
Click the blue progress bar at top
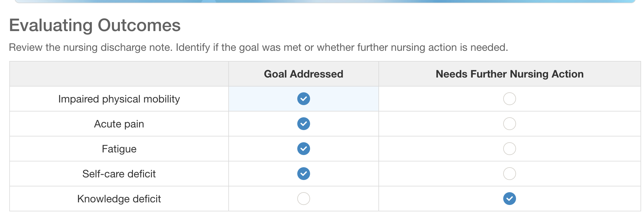(325, 1)
